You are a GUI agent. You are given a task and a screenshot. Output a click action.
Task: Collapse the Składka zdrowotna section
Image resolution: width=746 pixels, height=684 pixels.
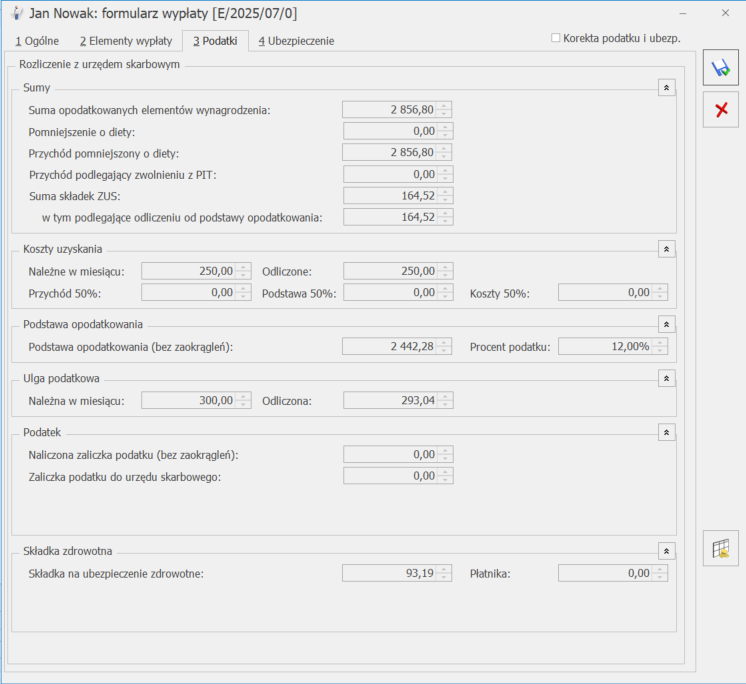(667, 551)
